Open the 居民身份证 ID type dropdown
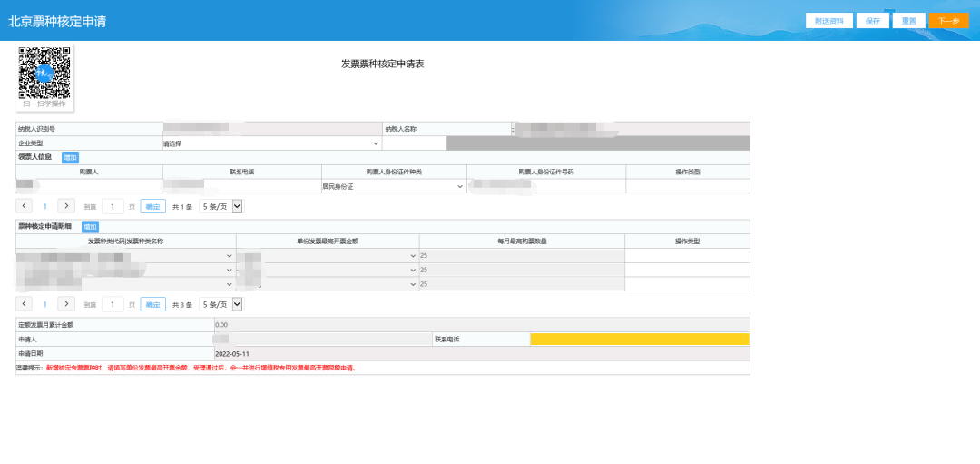The height and width of the screenshot is (464, 980). (393, 186)
